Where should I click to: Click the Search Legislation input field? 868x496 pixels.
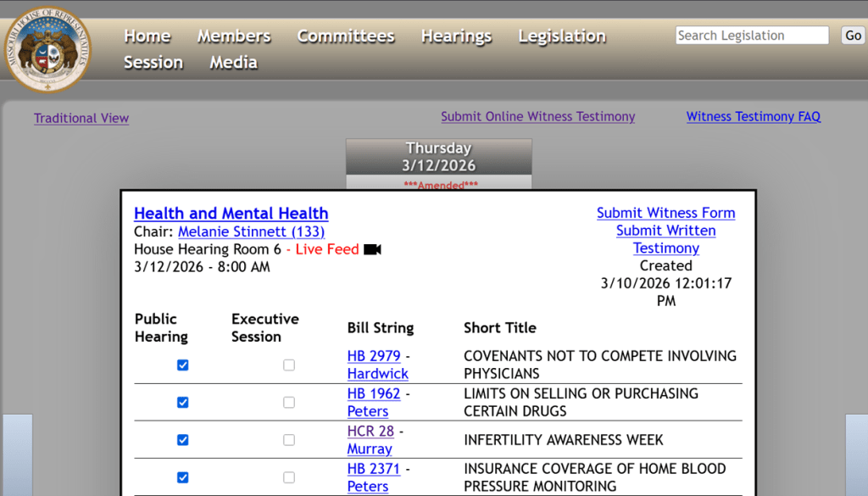pyautogui.click(x=751, y=35)
